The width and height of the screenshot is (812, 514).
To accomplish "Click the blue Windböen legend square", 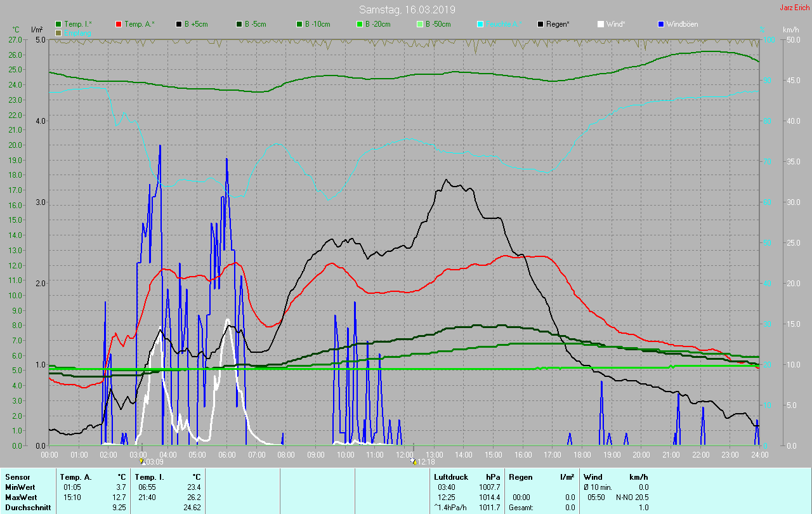I will (x=661, y=24).
